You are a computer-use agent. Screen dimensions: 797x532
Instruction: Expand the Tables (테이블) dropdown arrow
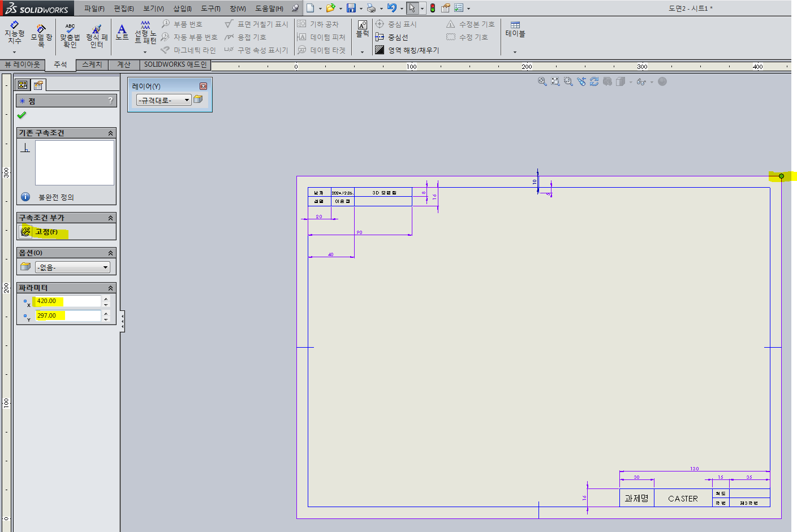tap(515, 52)
